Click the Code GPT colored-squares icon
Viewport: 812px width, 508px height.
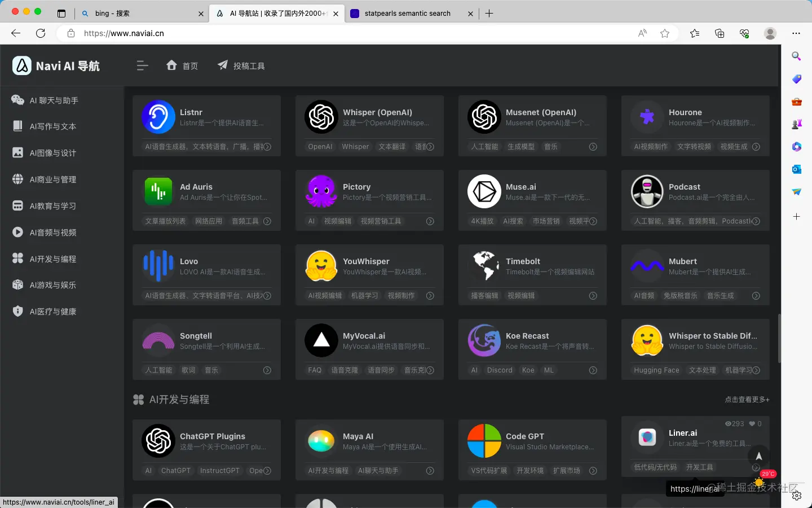[484, 441]
